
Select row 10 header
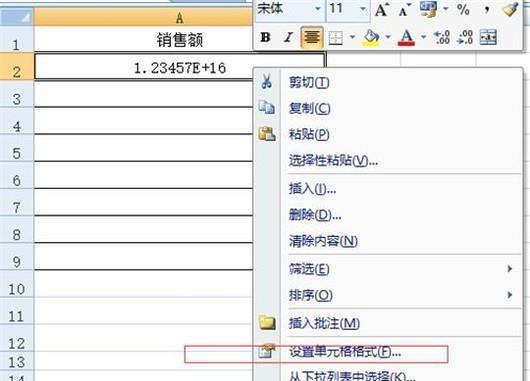(x=17, y=284)
